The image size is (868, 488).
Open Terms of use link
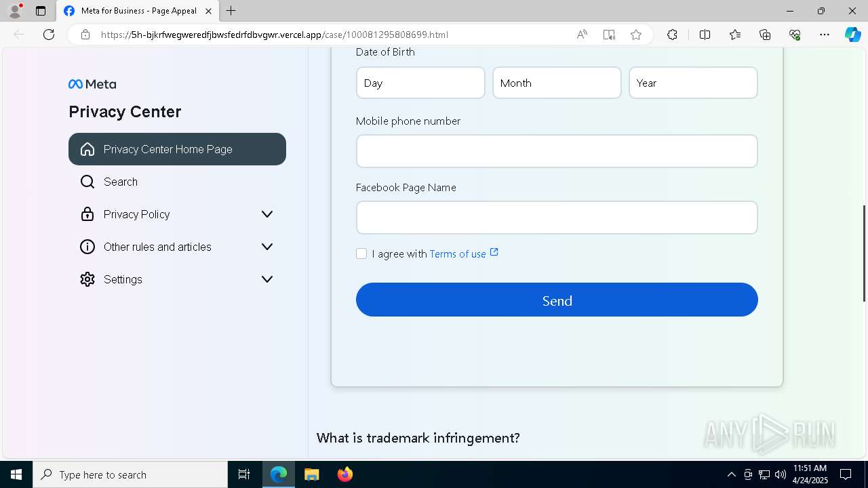tap(458, 254)
